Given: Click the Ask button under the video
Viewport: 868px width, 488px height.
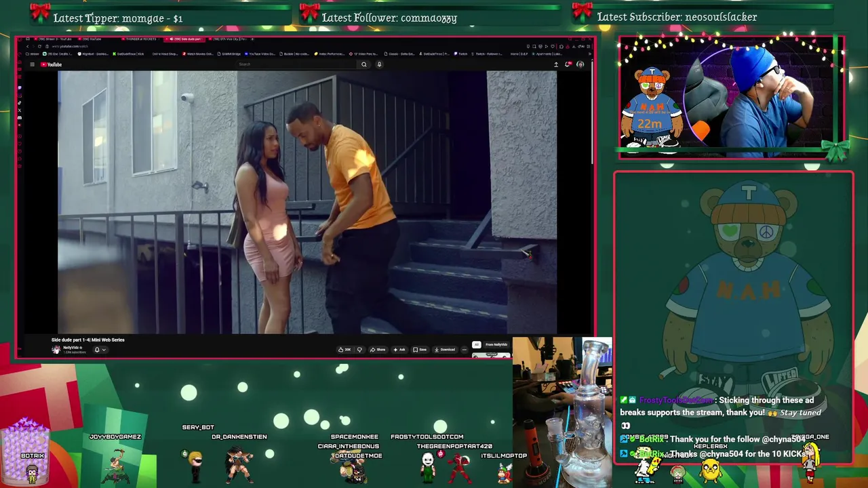Looking at the screenshot, I should [399, 350].
